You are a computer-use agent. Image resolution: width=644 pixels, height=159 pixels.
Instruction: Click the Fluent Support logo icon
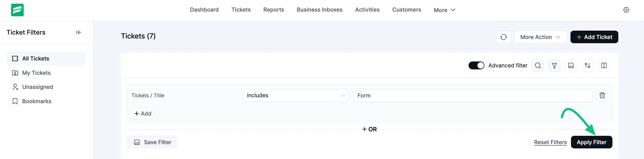tap(17, 10)
